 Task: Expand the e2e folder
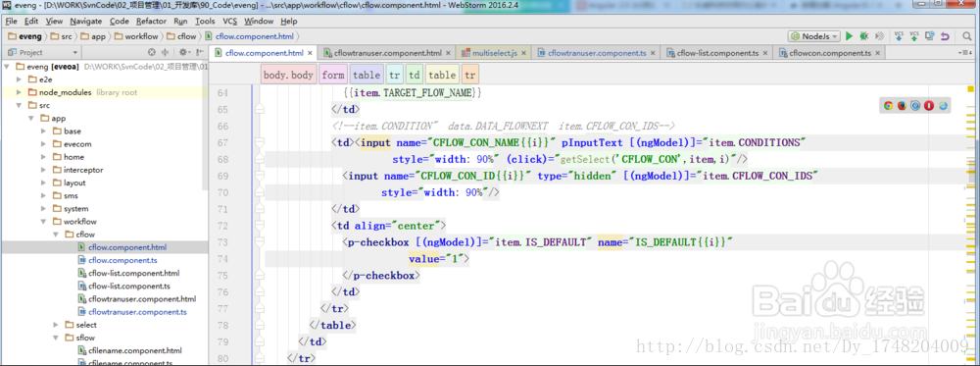(x=20, y=79)
